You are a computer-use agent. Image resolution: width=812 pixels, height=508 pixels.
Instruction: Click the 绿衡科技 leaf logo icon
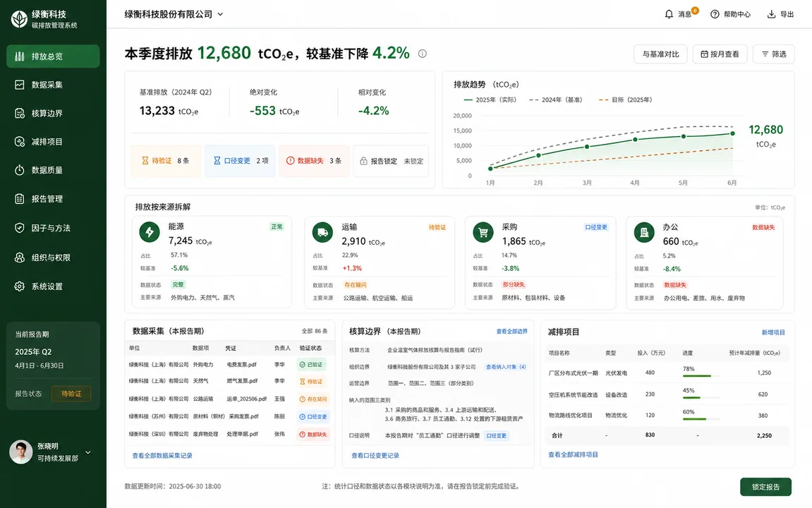coord(19,19)
